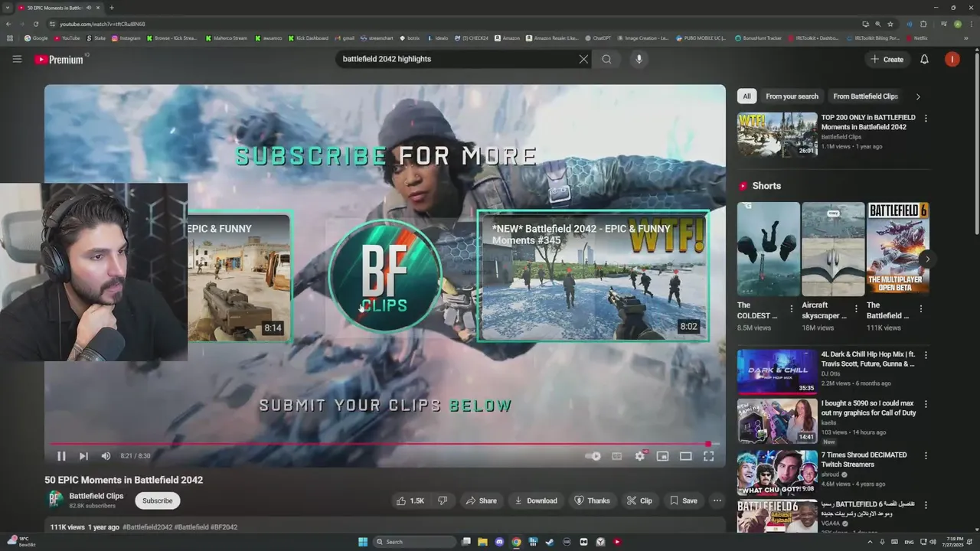
Task: Download the video
Action: [535, 500]
